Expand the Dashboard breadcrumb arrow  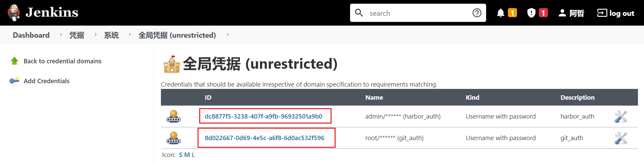61,35
